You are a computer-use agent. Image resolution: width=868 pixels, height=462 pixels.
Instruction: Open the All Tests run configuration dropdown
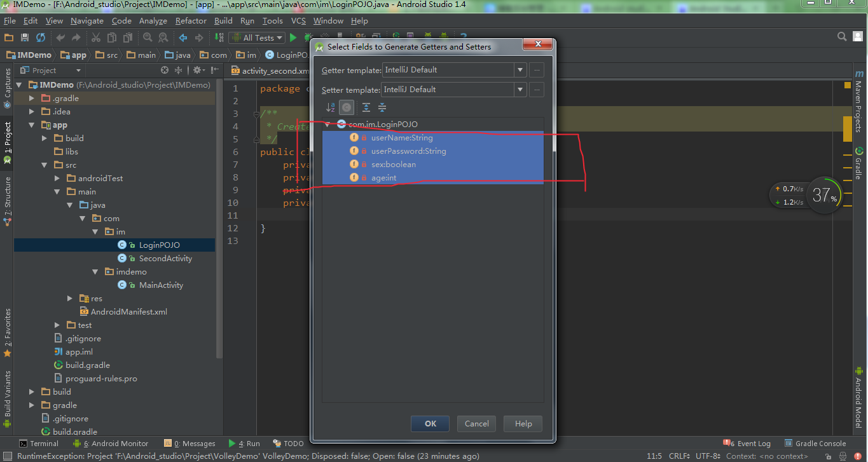pos(258,37)
